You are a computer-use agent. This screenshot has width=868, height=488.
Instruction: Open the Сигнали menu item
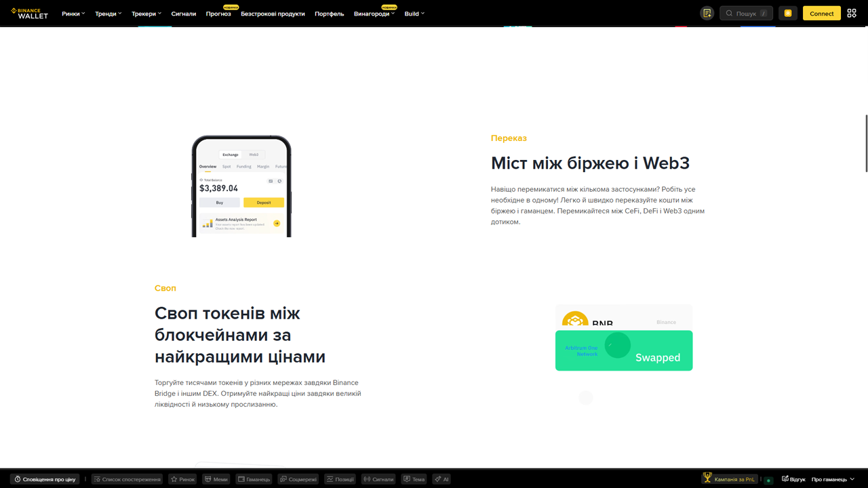click(x=184, y=14)
